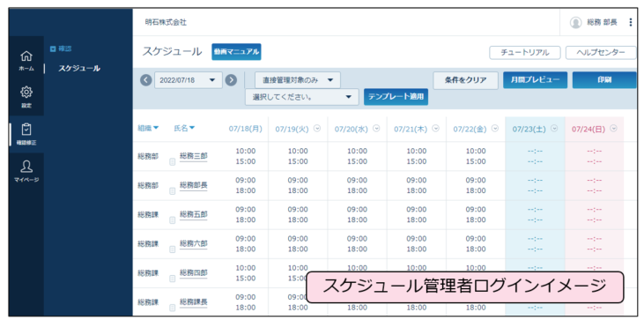This screenshot has height=320, width=644.
Task: Click the note icon beside 総務五郎
Action: (x=173, y=220)
